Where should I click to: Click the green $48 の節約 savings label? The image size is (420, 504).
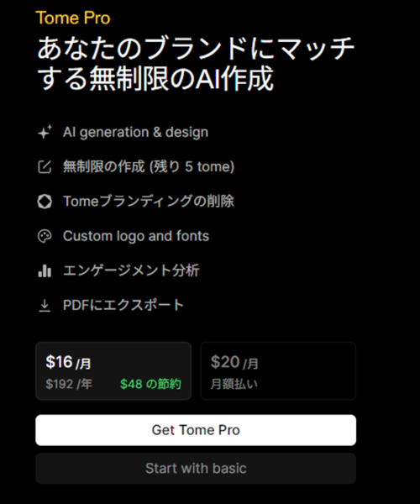pyautogui.click(x=150, y=384)
